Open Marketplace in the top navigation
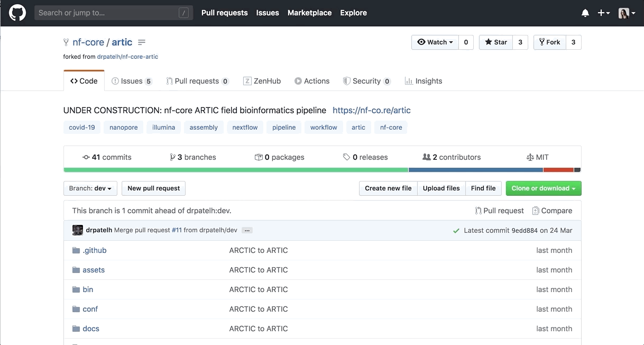 (x=309, y=13)
